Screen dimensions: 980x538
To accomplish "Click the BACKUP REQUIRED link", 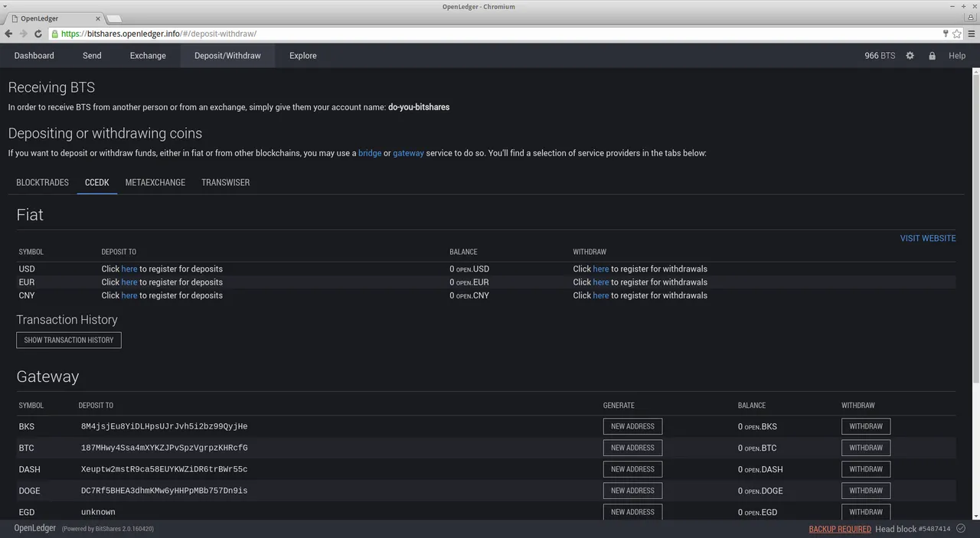I will click(x=840, y=529).
